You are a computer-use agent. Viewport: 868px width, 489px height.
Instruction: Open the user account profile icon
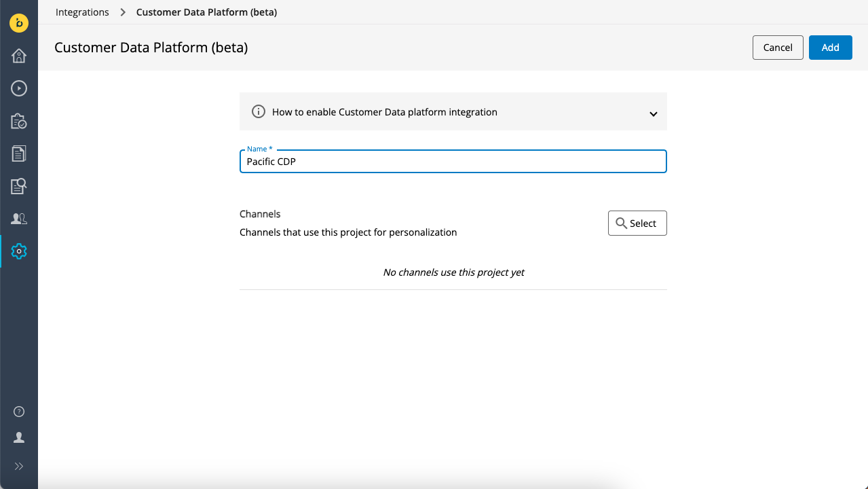tap(19, 438)
